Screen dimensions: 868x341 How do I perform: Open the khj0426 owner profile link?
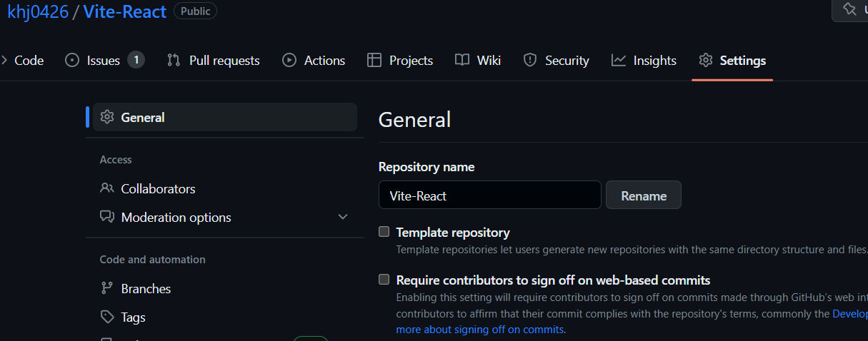[38, 11]
